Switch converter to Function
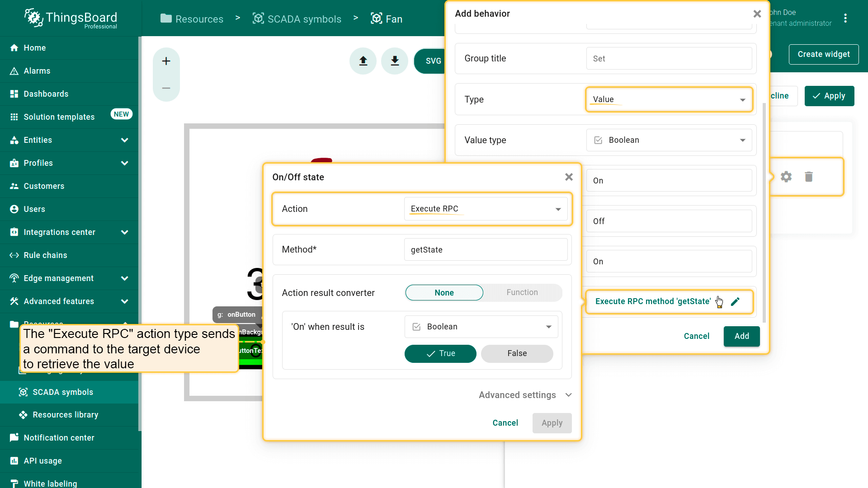 click(522, 292)
